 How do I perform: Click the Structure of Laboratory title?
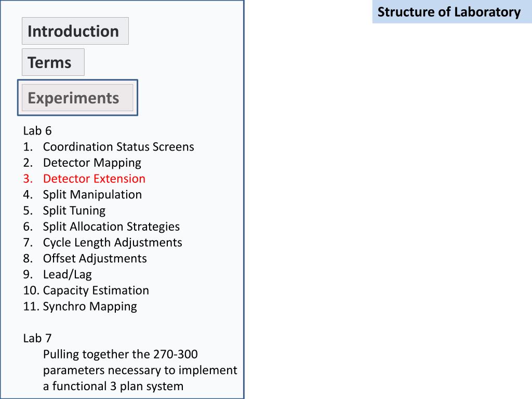coord(449,12)
